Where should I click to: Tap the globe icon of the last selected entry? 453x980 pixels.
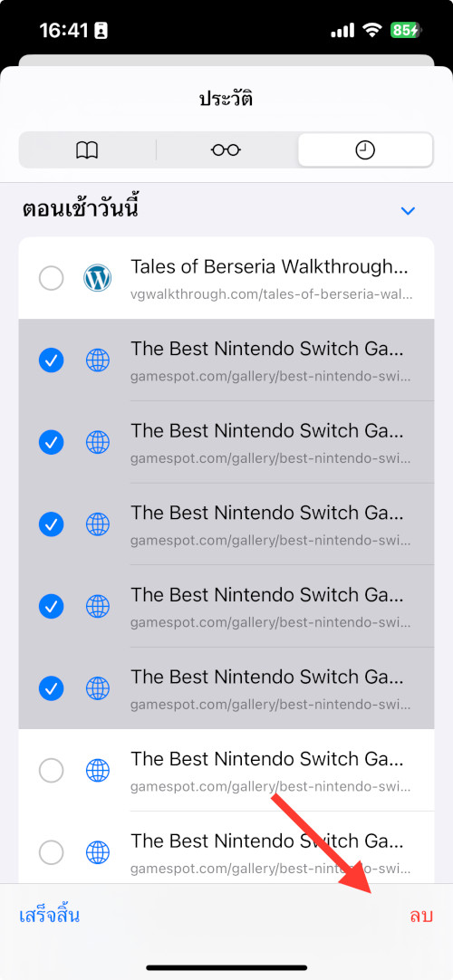[98, 688]
